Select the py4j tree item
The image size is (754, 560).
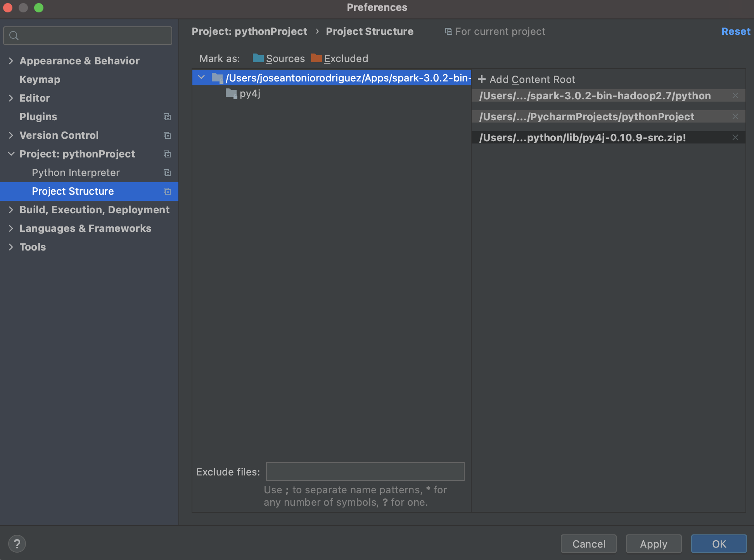(x=250, y=93)
